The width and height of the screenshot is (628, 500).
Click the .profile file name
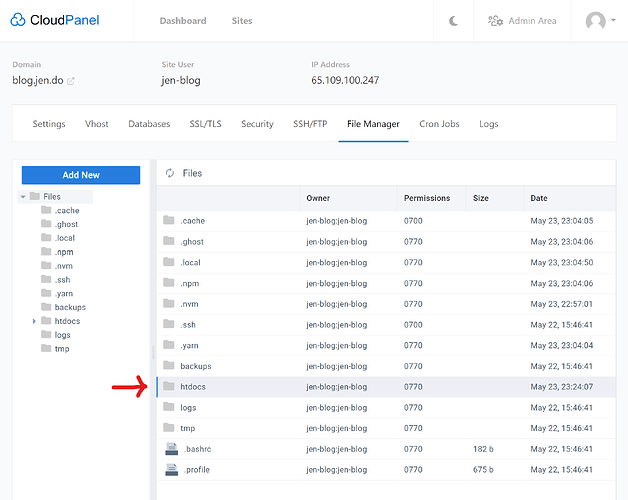point(197,470)
